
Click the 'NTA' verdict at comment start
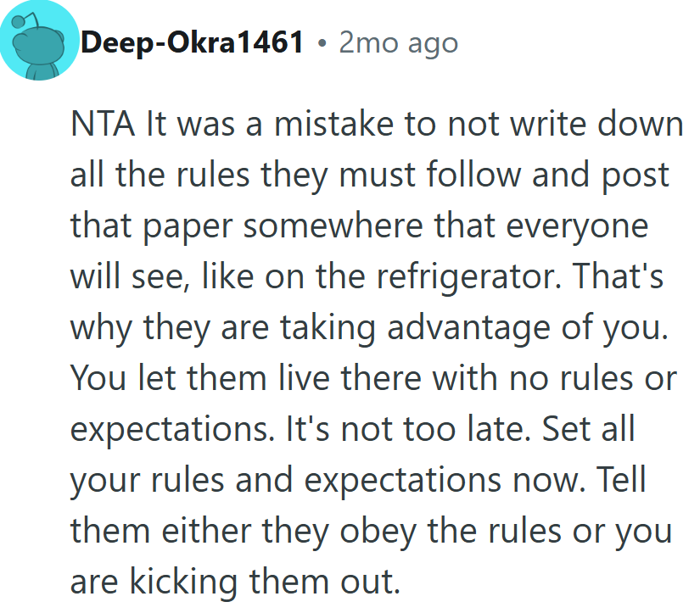click(x=104, y=125)
